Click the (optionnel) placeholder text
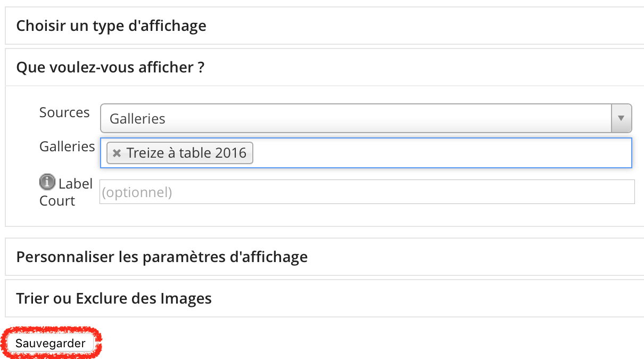Screen dimensions: 644x359 coord(137,192)
